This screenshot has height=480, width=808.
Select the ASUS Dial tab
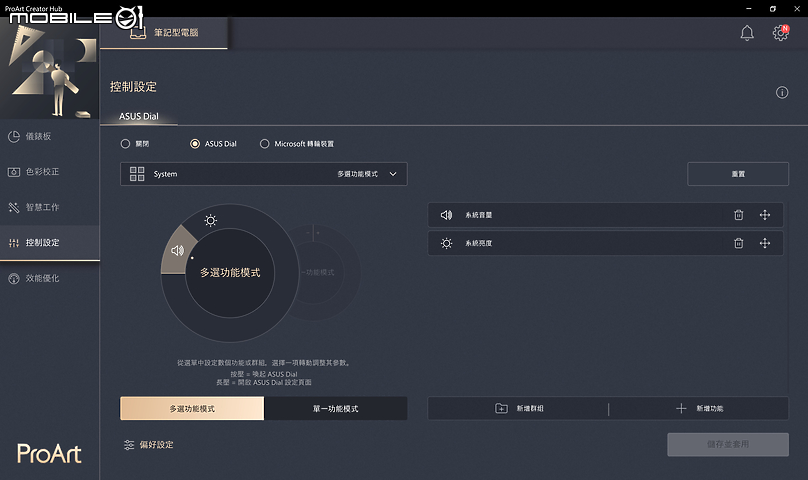(139, 116)
